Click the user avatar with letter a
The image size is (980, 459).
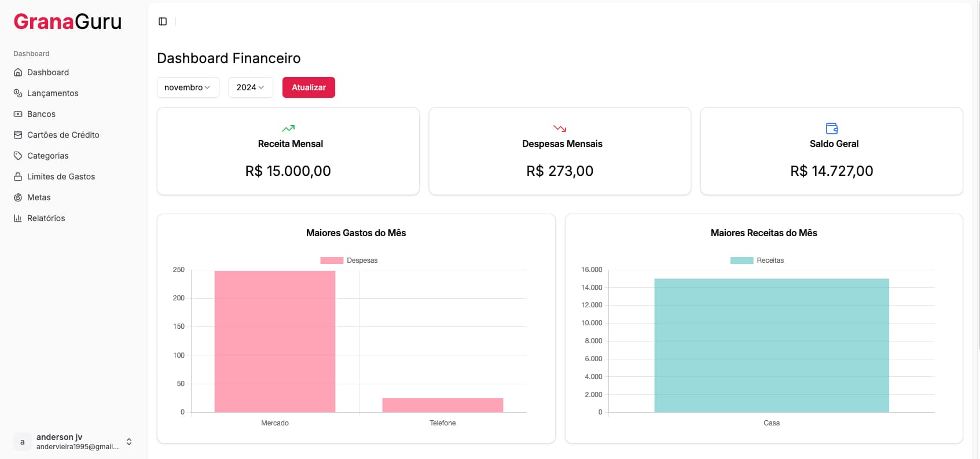[x=23, y=442]
